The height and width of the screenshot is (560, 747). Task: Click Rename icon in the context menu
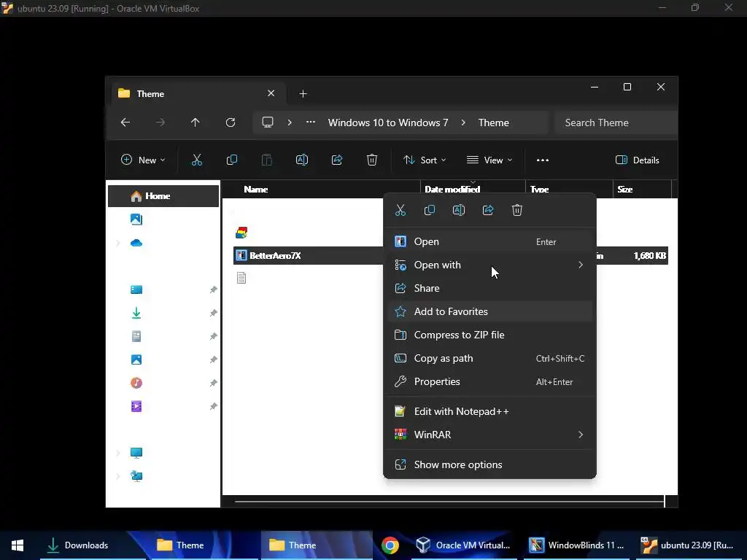[x=458, y=210]
